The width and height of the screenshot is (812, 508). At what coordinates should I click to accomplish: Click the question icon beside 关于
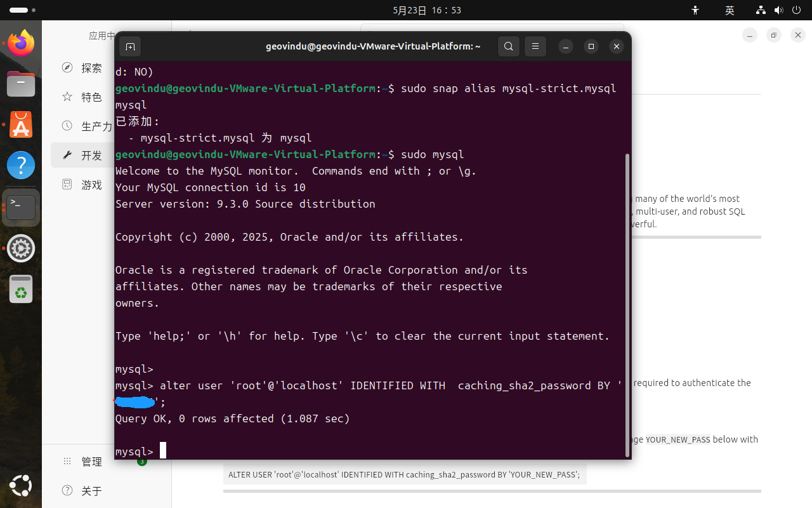(67, 490)
